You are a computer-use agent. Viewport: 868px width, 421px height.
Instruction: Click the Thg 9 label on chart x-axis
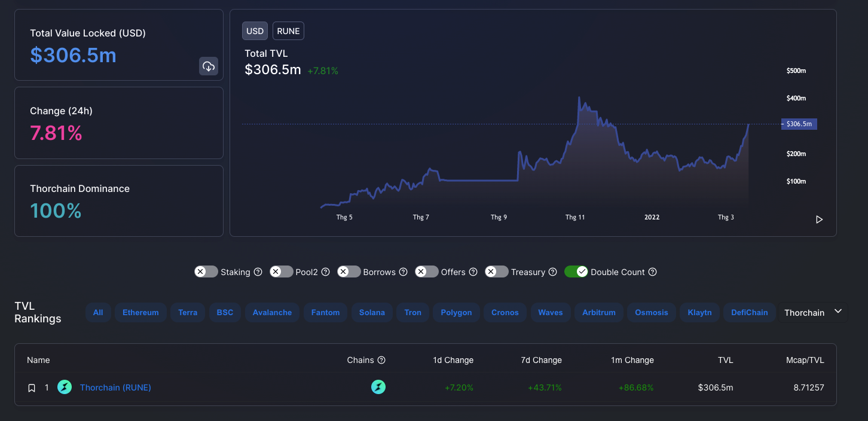(499, 217)
